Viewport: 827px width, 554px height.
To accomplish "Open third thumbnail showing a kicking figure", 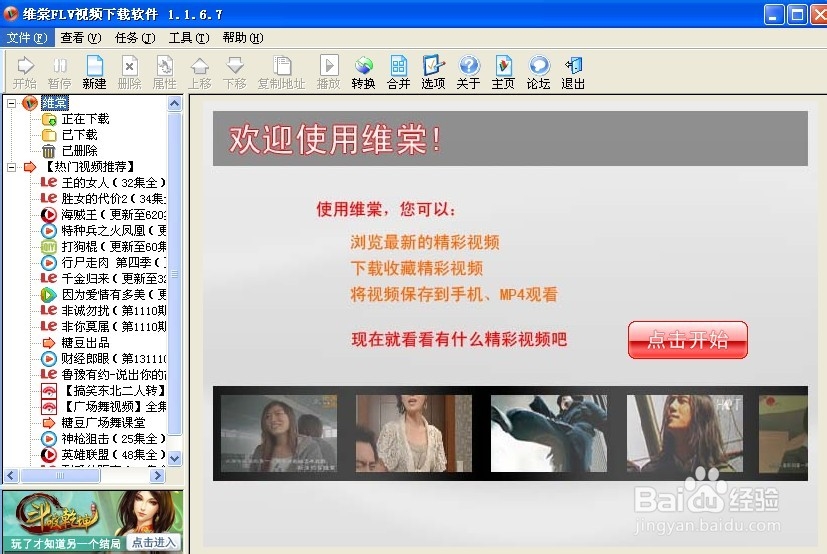I will click(x=549, y=433).
